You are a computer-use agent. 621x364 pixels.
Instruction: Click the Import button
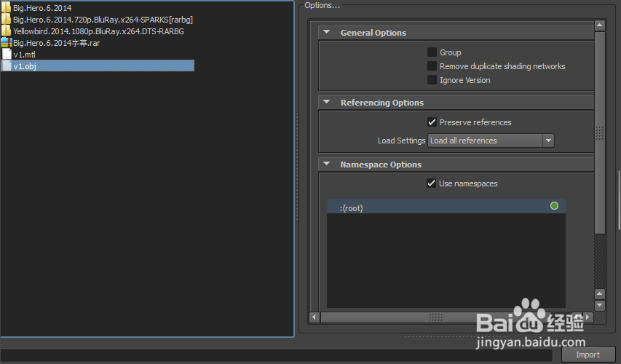[588, 355]
